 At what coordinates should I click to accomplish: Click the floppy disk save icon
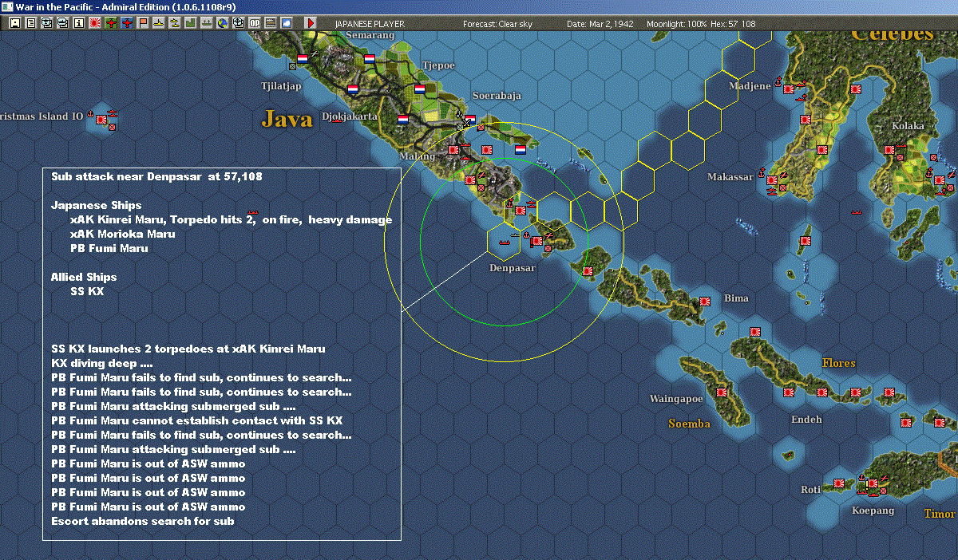coord(15,24)
